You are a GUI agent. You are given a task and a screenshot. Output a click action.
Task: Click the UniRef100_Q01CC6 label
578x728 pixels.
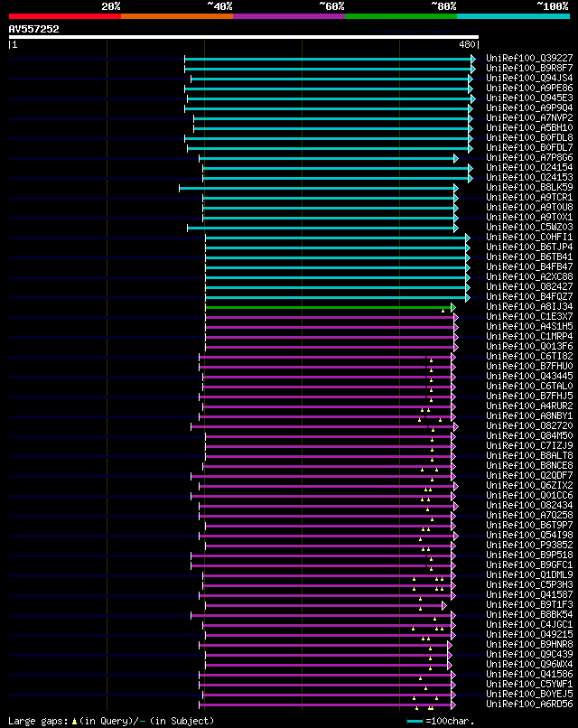529,496
